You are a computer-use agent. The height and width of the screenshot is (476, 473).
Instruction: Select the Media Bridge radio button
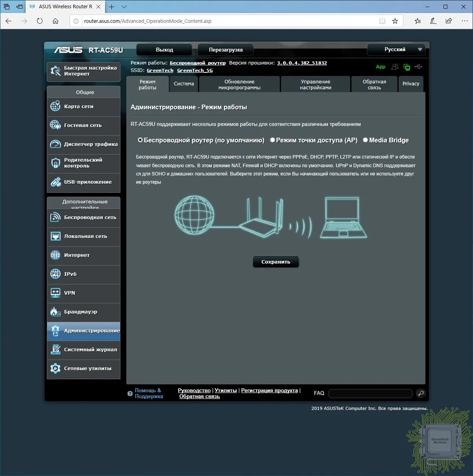point(365,140)
